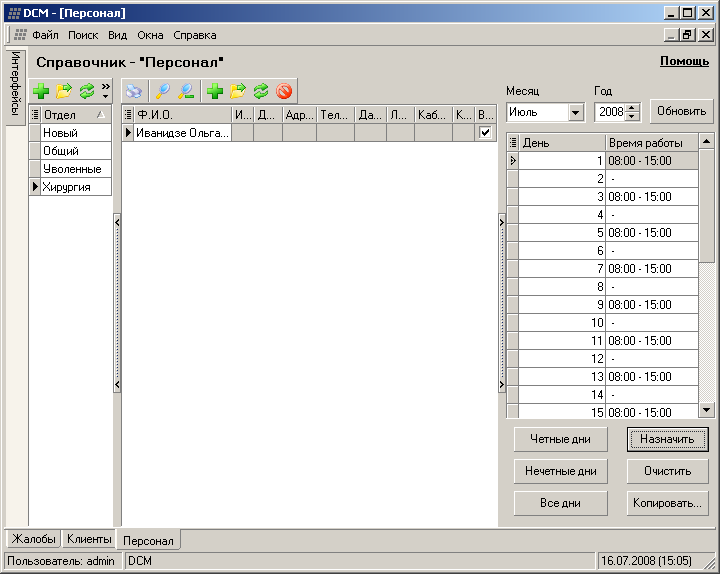The image size is (720, 574).
Task: Click the DCM application icon in menu bar
Action: tap(20, 34)
